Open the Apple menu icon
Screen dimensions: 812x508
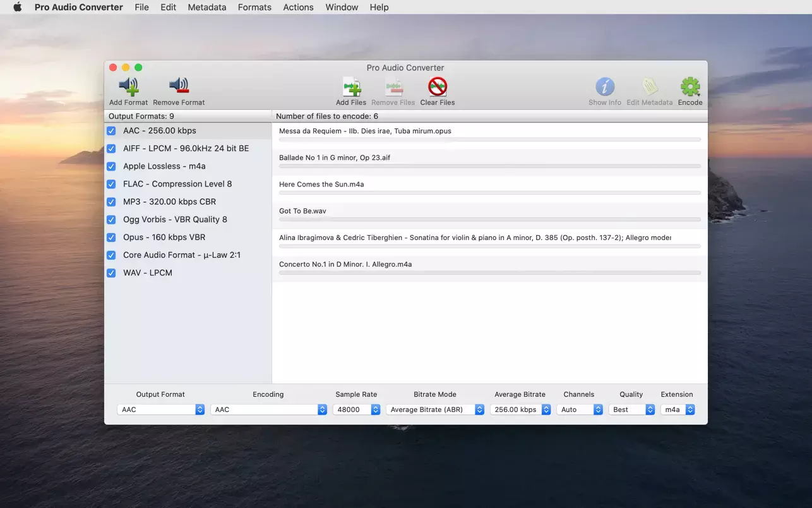[18, 8]
